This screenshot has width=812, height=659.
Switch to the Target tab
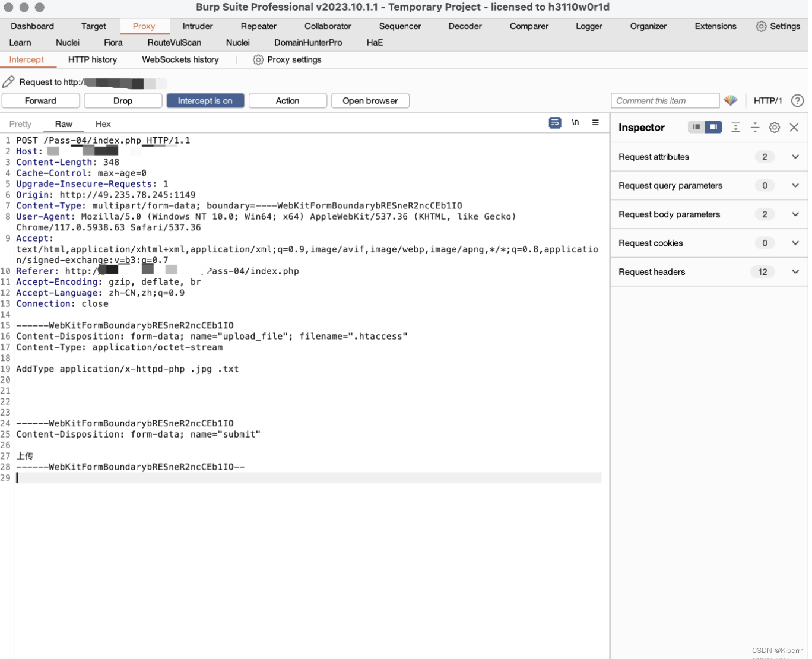[x=94, y=26]
